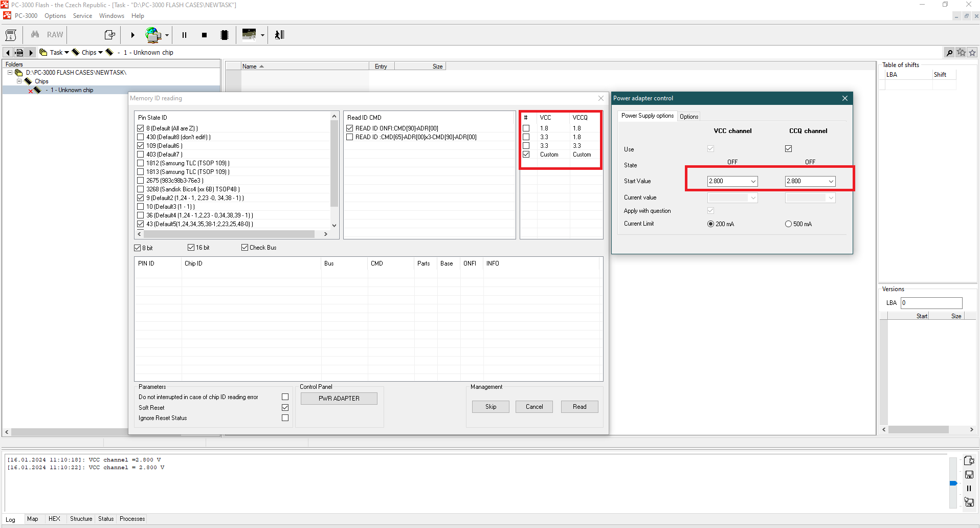Click the Read button
This screenshot has height=528, width=980.
pos(579,407)
